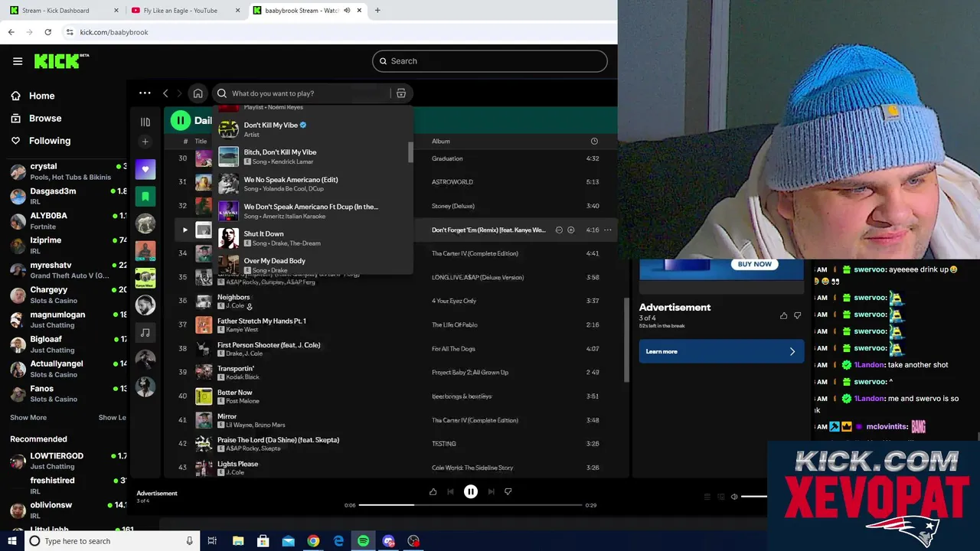Dislike the ad with thumbs down in Advertisement panel
This screenshot has width=980, height=551.
click(x=797, y=315)
